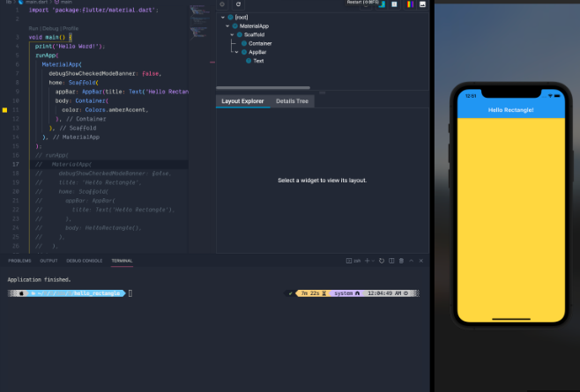Viewport: 580px width, 392px height.
Task: Close the terminal panel with X icon
Action: click(x=421, y=261)
